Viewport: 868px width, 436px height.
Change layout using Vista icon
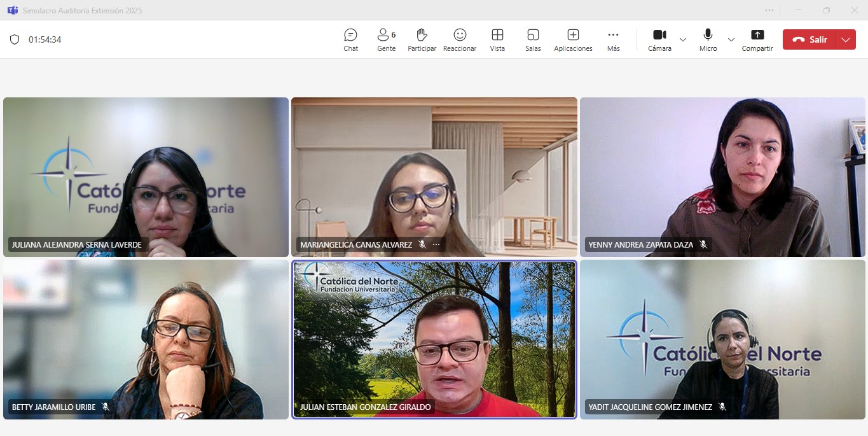[497, 39]
